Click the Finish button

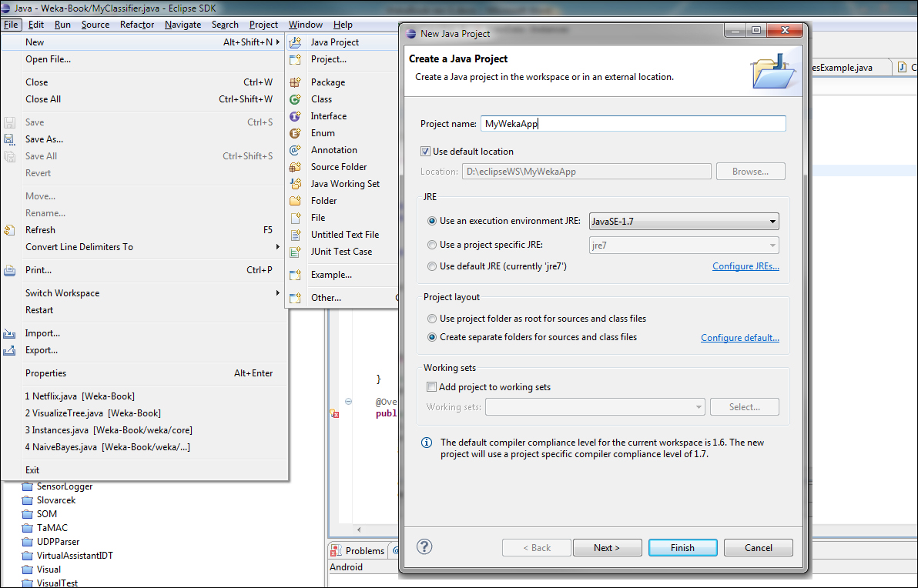pyautogui.click(x=682, y=548)
